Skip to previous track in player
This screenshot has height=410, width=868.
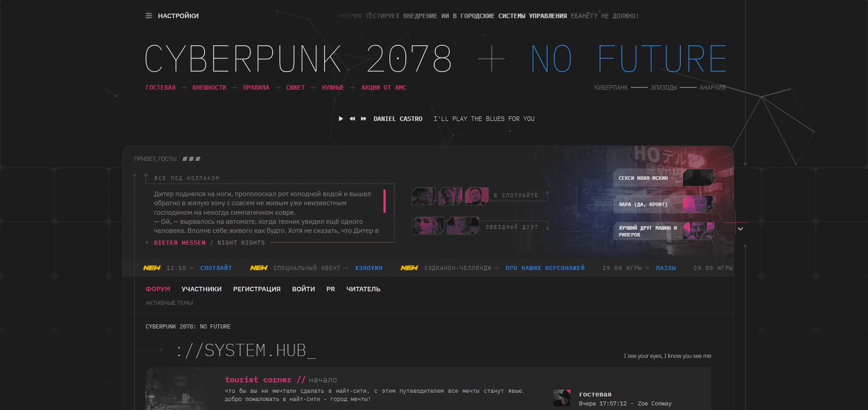tap(352, 119)
